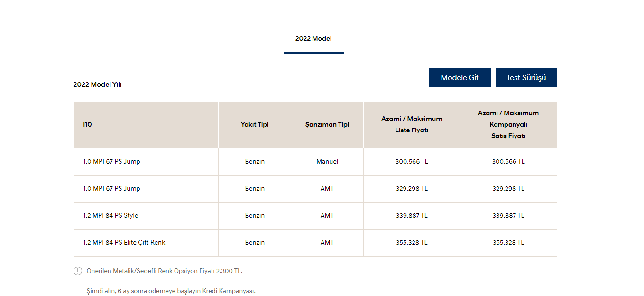Click the Önerilen Metalik/Sedefli Renk Opsiyon note
Viewport: 644px width, 296px height.
click(165, 271)
